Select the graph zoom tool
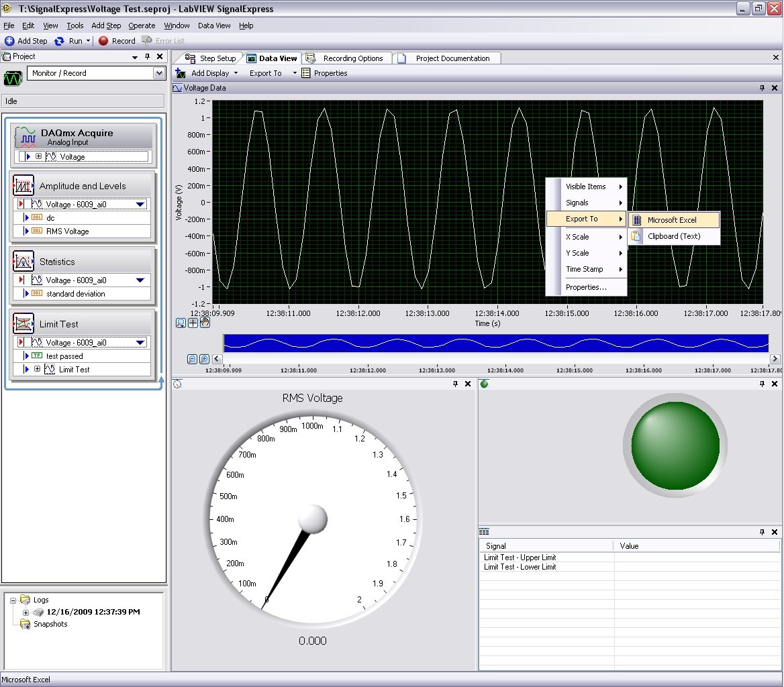The height and width of the screenshot is (687, 784). pos(181,323)
